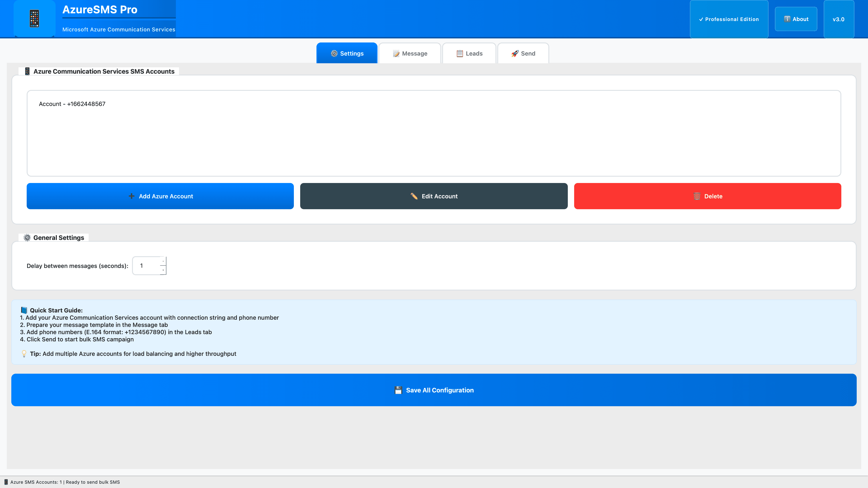Image resolution: width=868 pixels, height=488 pixels.
Task: Go to the Send tab
Action: (x=523, y=53)
